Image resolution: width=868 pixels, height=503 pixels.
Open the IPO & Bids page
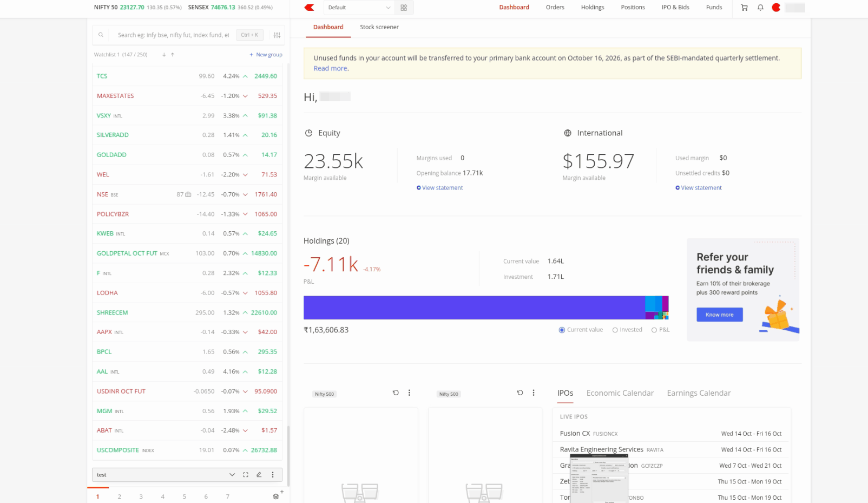(x=675, y=8)
